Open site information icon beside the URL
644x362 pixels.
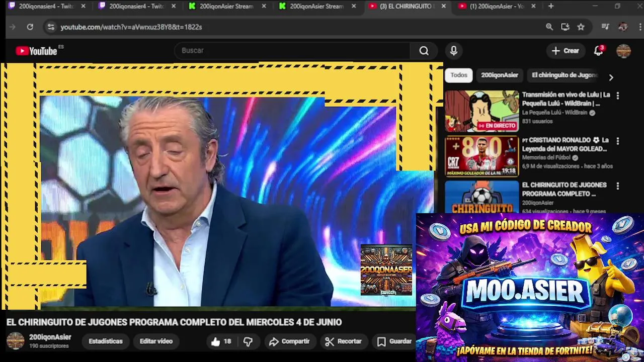(x=51, y=27)
